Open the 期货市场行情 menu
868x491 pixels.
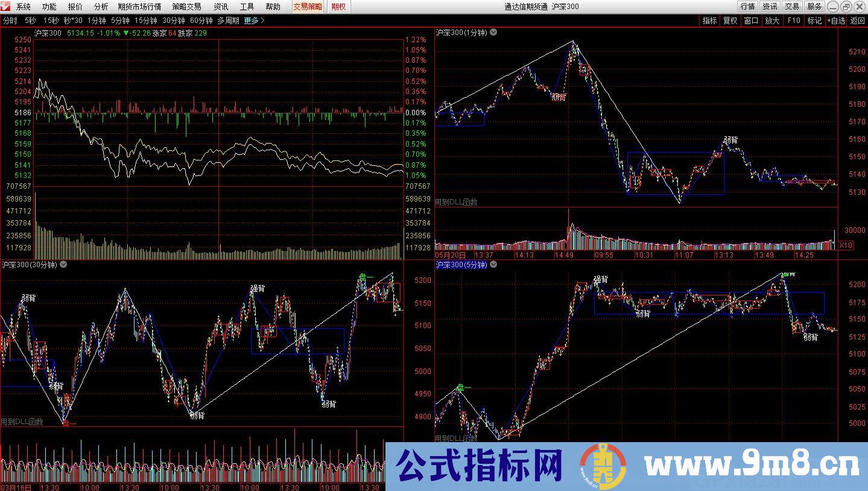pos(139,7)
